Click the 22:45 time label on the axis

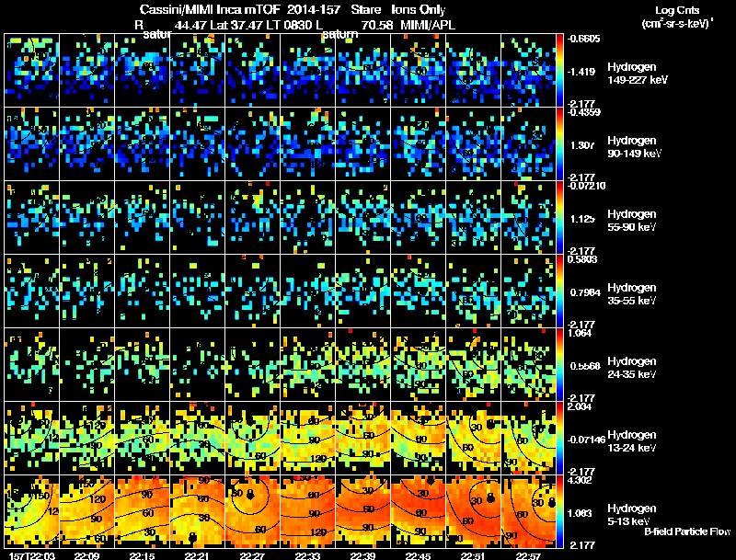click(x=419, y=555)
